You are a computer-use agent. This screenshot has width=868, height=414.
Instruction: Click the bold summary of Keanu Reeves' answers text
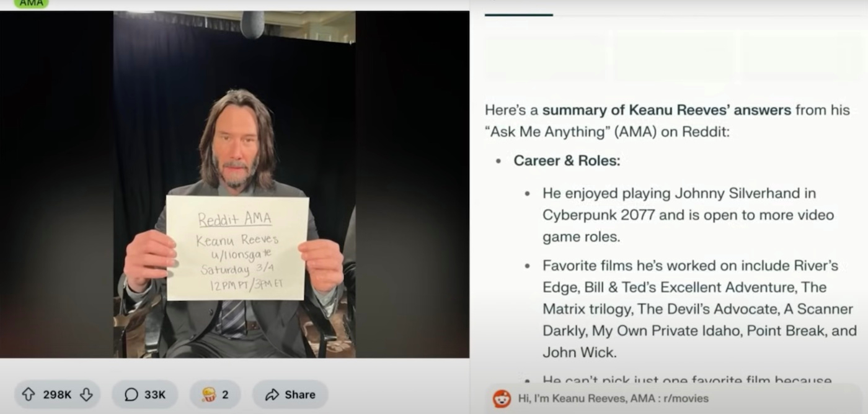click(x=666, y=110)
